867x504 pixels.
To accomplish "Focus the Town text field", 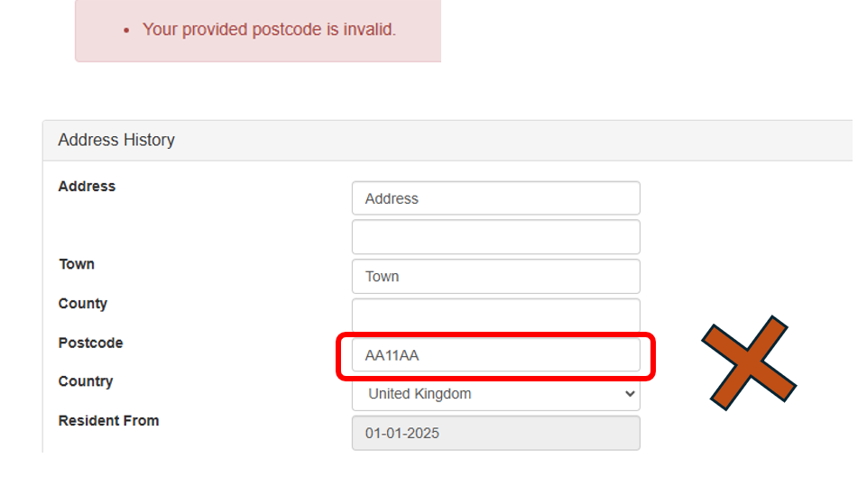I will click(x=495, y=277).
